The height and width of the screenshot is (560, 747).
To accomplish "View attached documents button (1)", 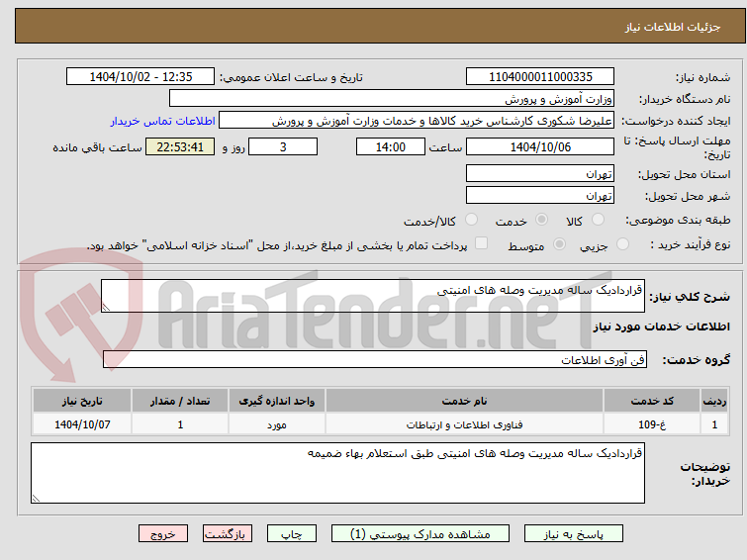I will [x=420, y=534].
